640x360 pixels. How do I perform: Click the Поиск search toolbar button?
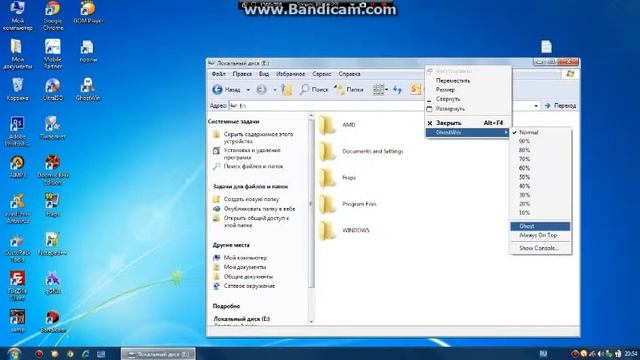point(314,89)
